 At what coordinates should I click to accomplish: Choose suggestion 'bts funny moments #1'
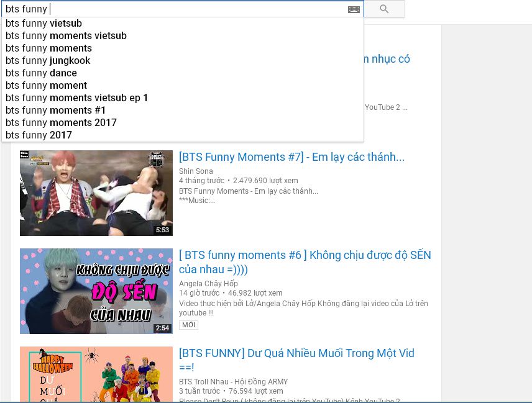pyautogui.click(x=55, y=111)
